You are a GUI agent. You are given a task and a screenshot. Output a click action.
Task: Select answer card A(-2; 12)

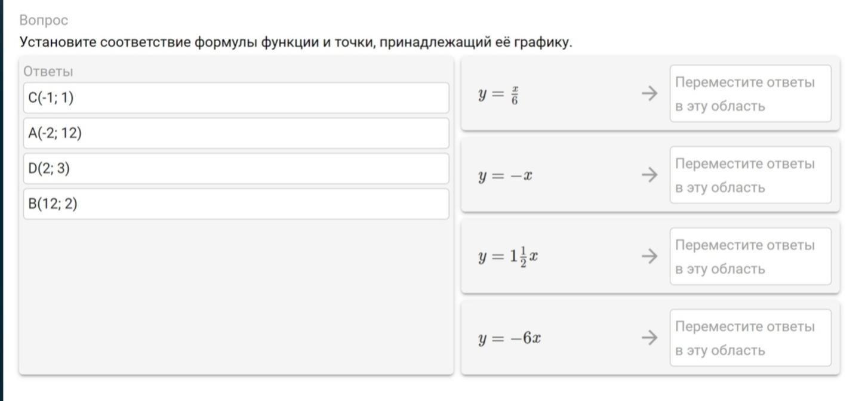(236, 133)
